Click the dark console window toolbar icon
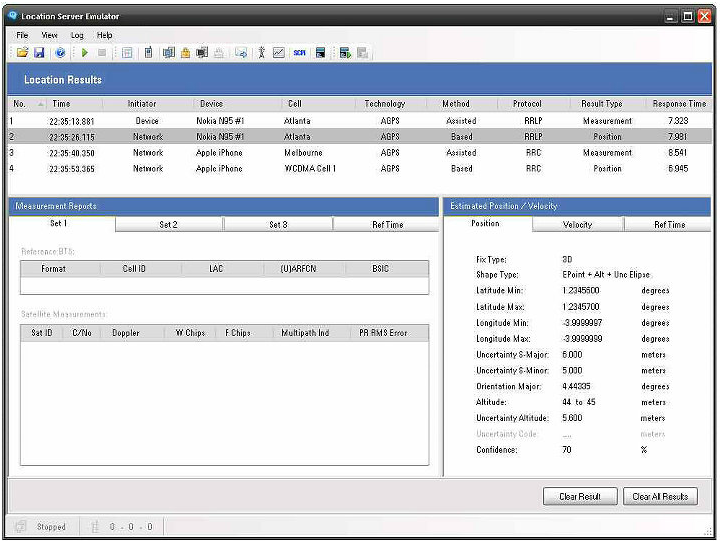Viewport: 721px width, 545px height. coord(320,52)
